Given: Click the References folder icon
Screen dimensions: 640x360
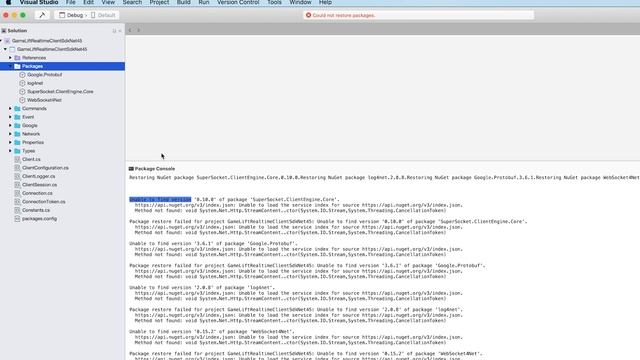Looking at the screenshot, I should coord(17,58).
